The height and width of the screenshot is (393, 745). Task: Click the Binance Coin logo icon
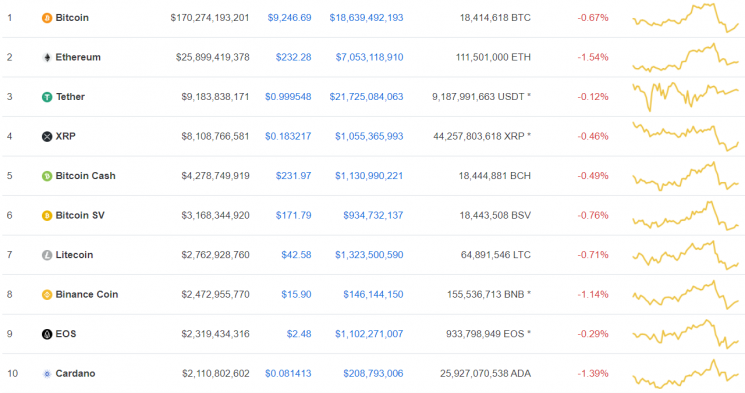tap(47, 295)
